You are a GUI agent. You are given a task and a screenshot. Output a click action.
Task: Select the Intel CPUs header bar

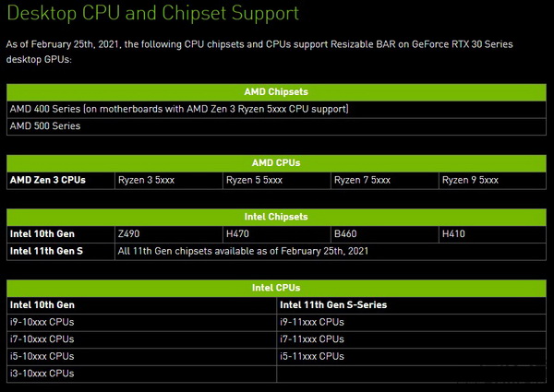tap(276, 288)
